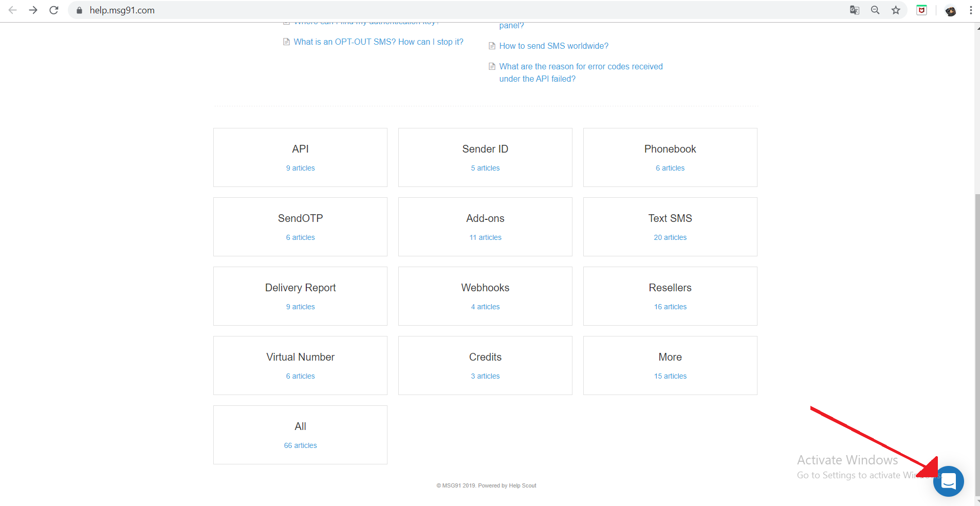Open the Webhooks category card
This screenshot has height=506, width=980.
click(485, 296)
